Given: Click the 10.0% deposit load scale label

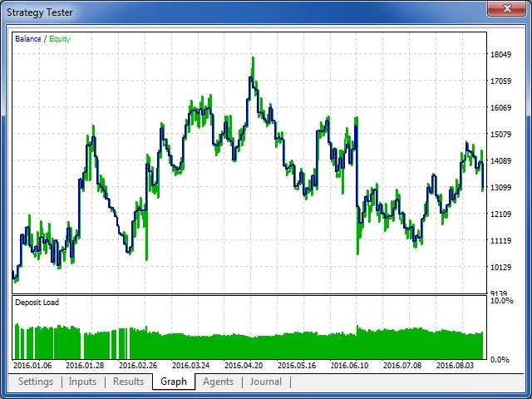Looking at the screenshot, I should [502, 301].
